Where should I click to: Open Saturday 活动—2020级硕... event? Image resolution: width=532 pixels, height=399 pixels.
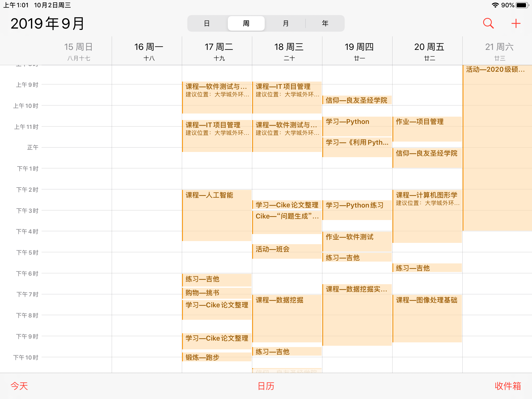coord(497,148)
